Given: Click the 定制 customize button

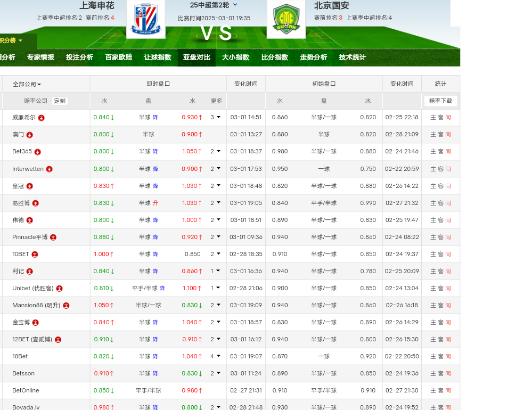Looking at the screenshot, I should [60, 101].
